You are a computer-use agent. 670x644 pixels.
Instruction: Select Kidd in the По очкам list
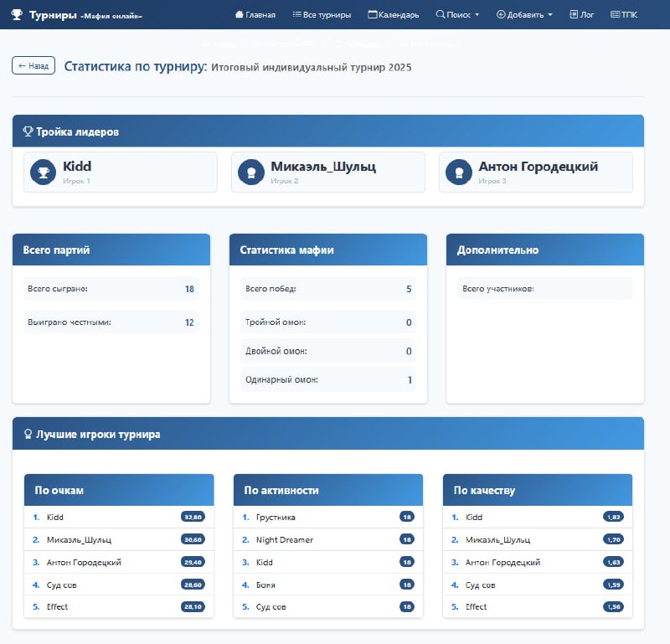click(x=55, y=518)
